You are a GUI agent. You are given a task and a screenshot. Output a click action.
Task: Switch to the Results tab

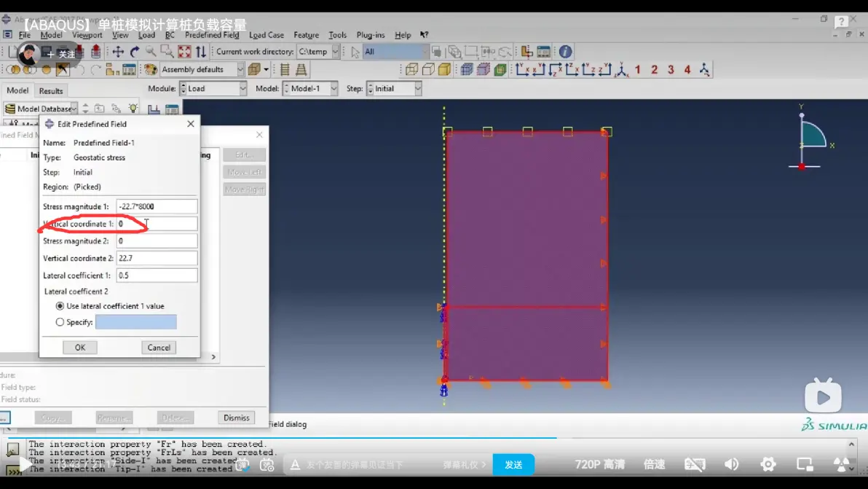[51, 91]
